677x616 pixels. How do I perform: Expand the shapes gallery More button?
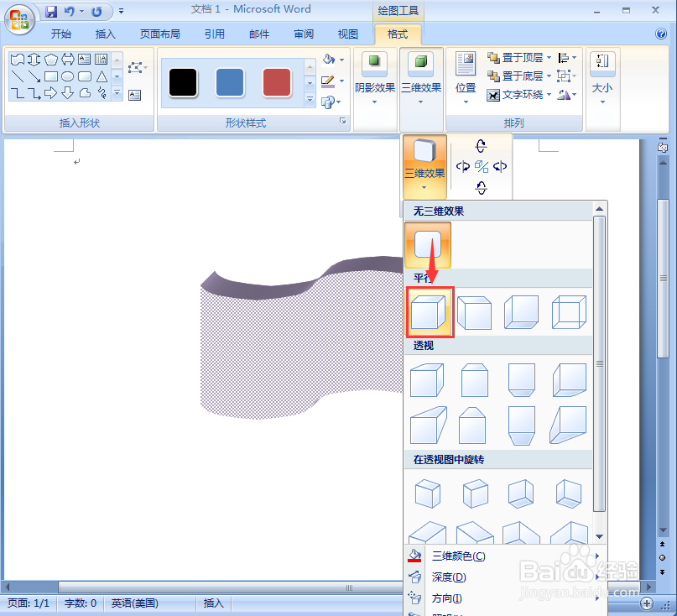click(117, 93)
